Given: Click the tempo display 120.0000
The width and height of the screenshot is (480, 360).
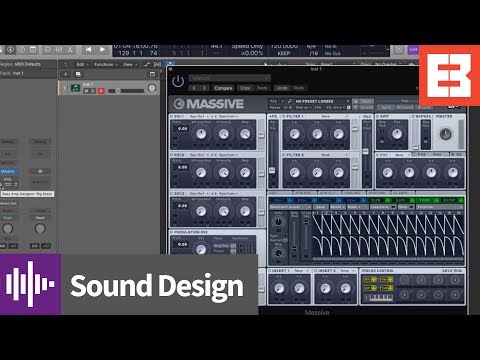Looking at the screenshot, I should click(x=284, y=47).
